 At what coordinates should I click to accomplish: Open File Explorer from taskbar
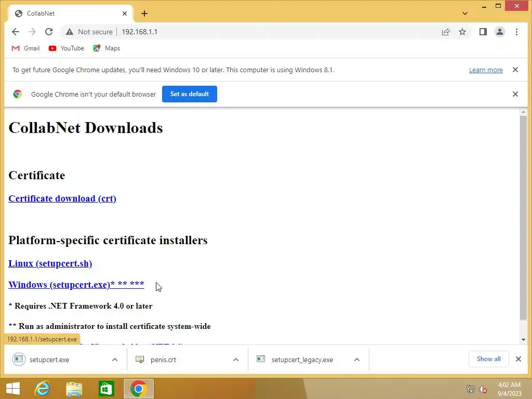tap(74, 389)
